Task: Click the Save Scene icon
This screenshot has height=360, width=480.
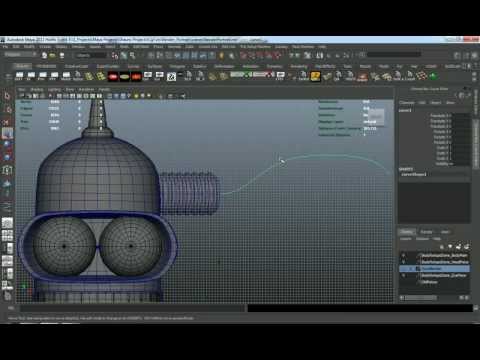Action: [x=62, y=55]
